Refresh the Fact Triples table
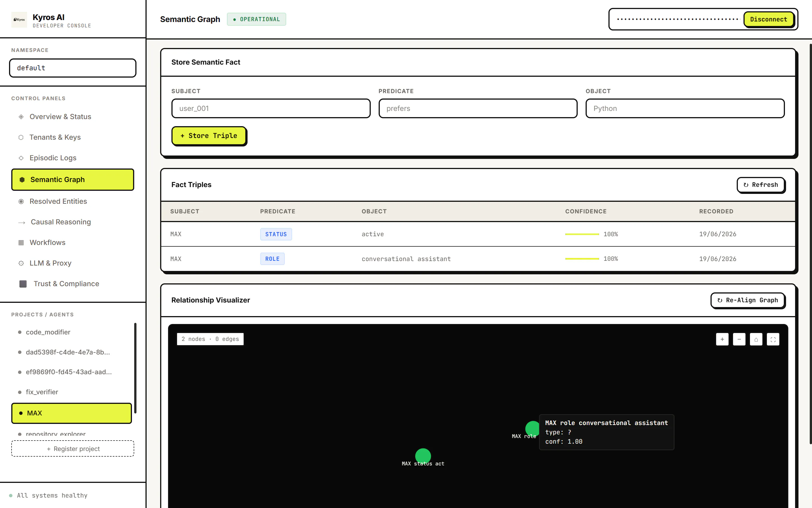 click(761, 185)
